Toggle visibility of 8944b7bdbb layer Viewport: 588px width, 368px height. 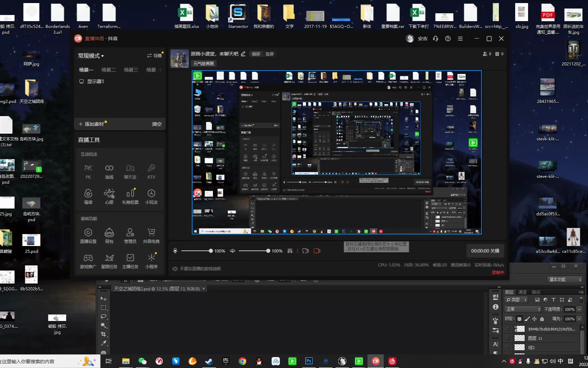coord(508,329)
